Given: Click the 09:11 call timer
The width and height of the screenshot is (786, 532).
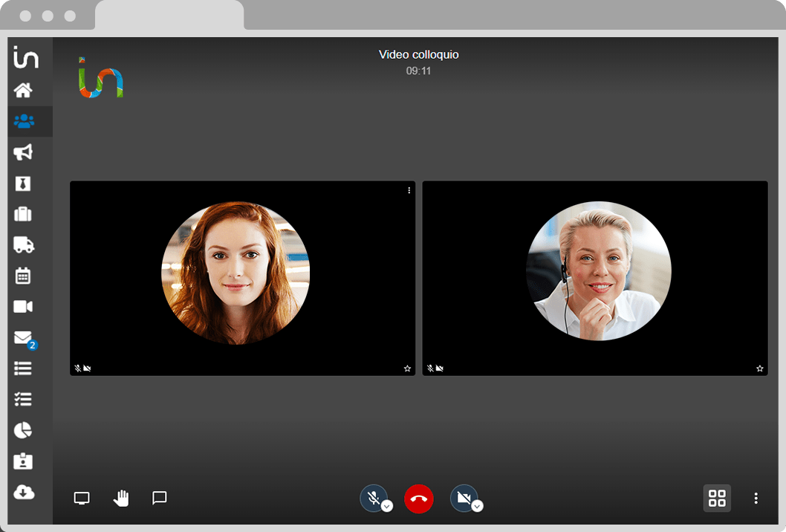Looking at the screenshot, I should coord(418,71).
